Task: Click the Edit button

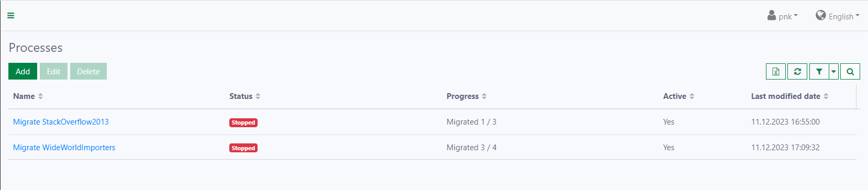Action: 53,71
